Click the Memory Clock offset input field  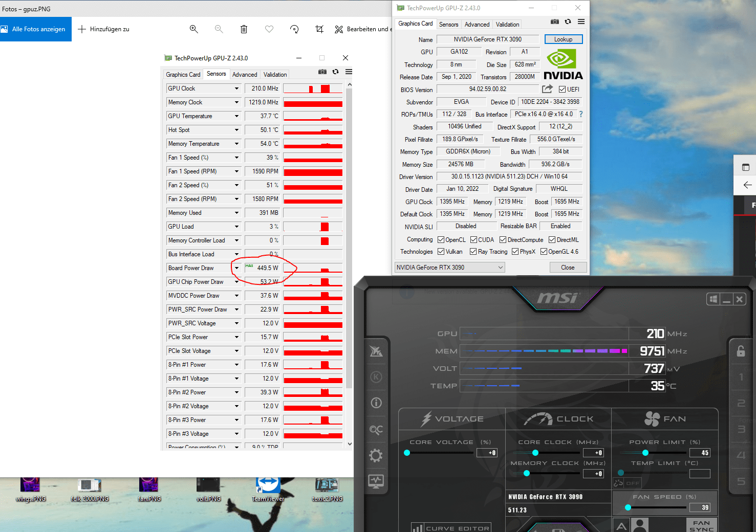coord(594,474)
